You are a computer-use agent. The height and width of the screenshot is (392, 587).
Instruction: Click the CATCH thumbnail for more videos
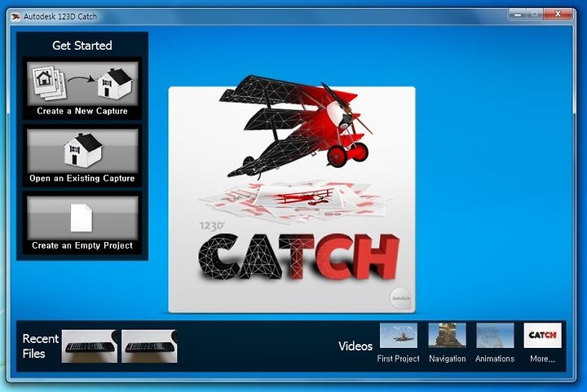[542, 336]
